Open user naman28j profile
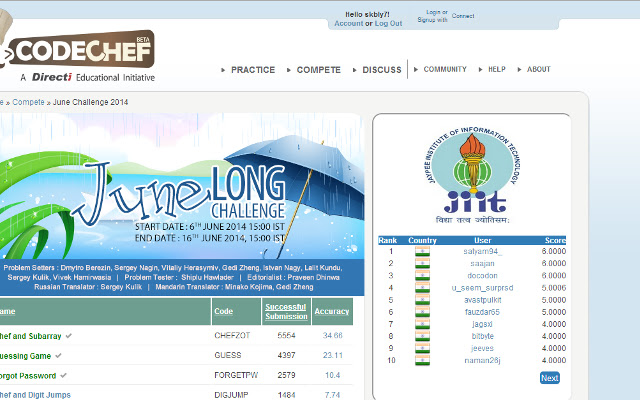The height and width of the screenshot is (400, 640). click(482, 360)
